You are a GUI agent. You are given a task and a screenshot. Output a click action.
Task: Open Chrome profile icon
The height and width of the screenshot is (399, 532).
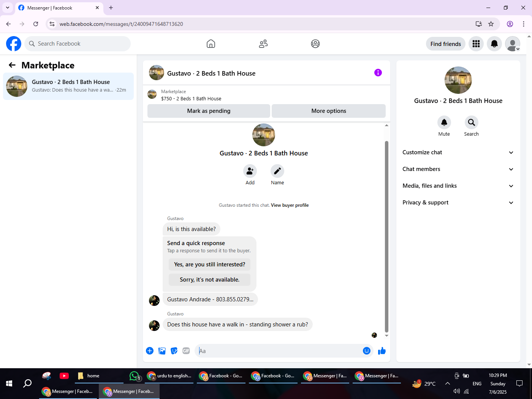click(x=510, y=24)
